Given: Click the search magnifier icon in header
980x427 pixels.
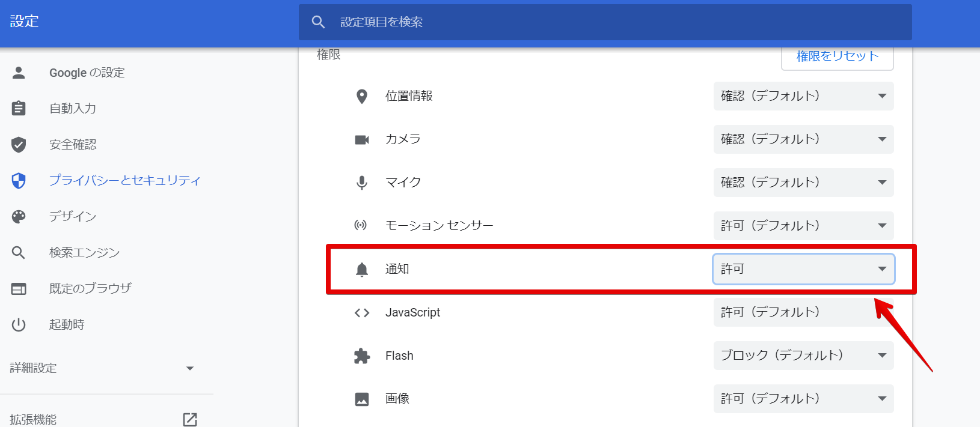Looking at the screenshot, I should click(x=318, y=22).
